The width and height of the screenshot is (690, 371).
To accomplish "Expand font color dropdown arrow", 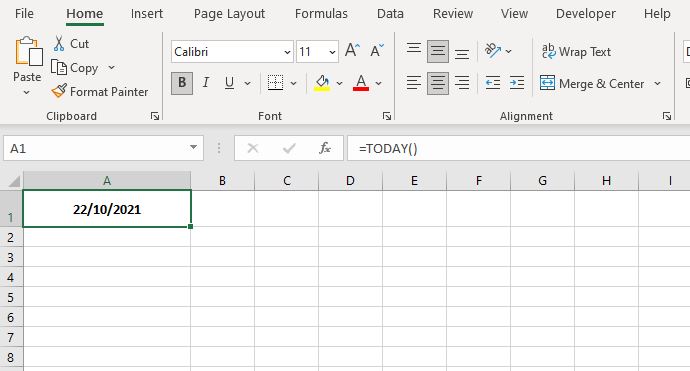I will pyautogui.click(x=378, y=83).
